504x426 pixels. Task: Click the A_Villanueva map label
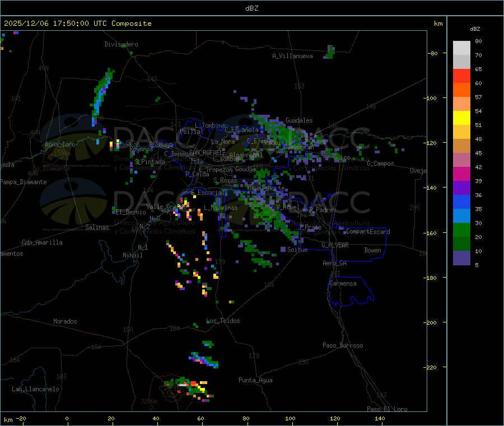coord(292,56)
